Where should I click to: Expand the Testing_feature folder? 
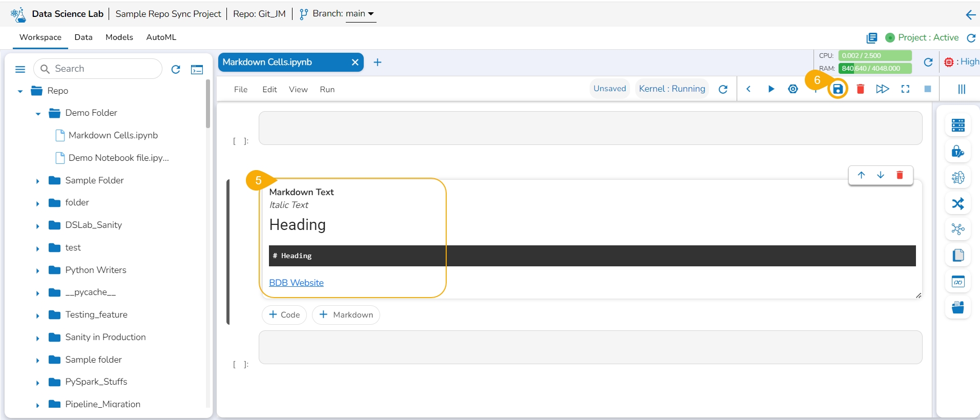click(38, 316)
